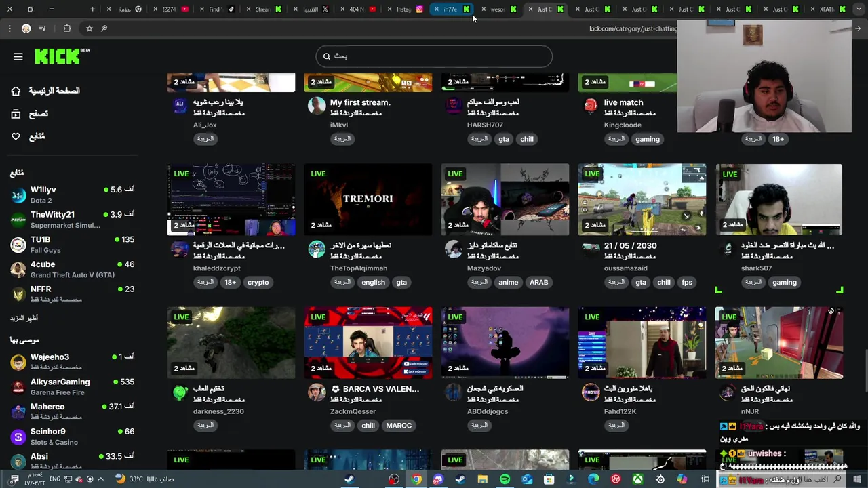Viewport: 868px width, 488px height.
Task: Open TheWitty21 channel in sidebar
Action: [x=73, y=220]
